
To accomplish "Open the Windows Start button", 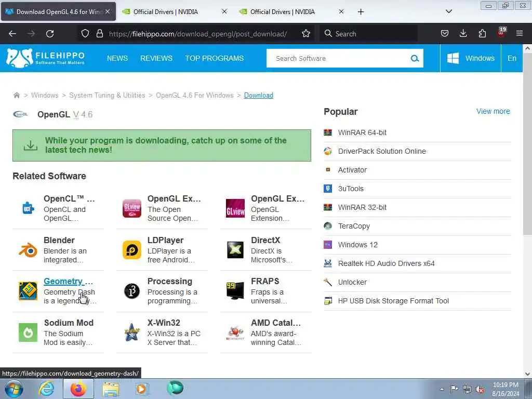I will click(14, 389).
